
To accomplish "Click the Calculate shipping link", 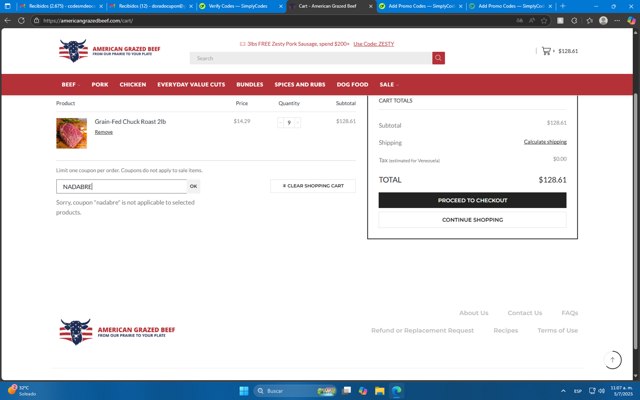I will [545, 142].
